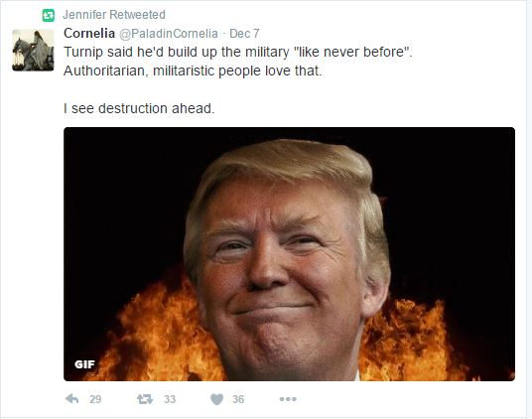532x419 pixels.
Task: Like the tweet with the heart icon
Action: click(x=216, y=399)
